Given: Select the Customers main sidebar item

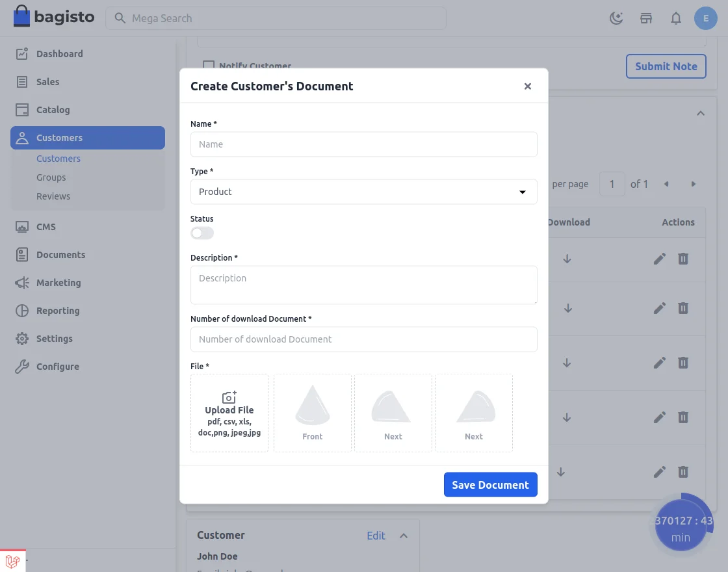Looking at the screenshot, I should click(88, 138).
